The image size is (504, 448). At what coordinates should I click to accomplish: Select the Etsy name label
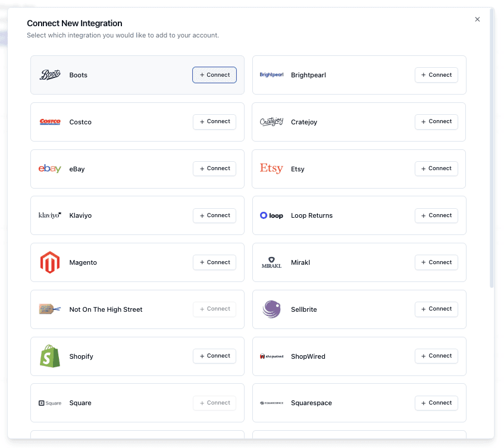click(298, 169)
